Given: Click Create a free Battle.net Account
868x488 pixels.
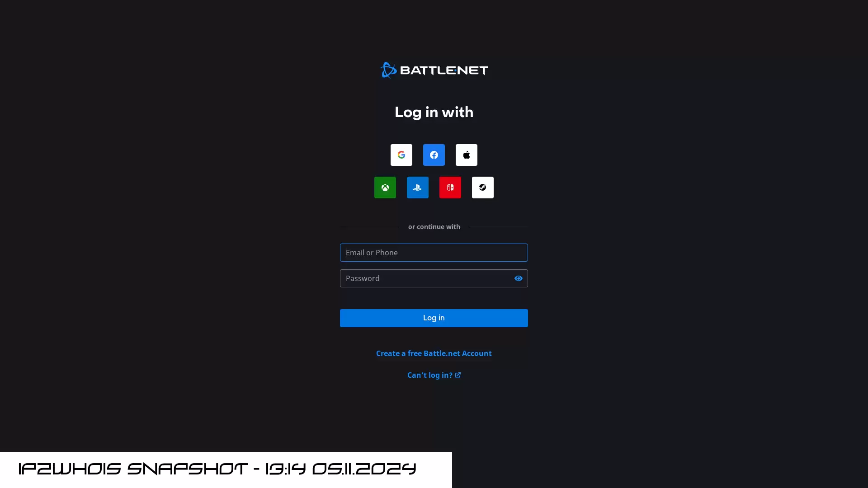Looking at the screenshot, I should [434, 353].
